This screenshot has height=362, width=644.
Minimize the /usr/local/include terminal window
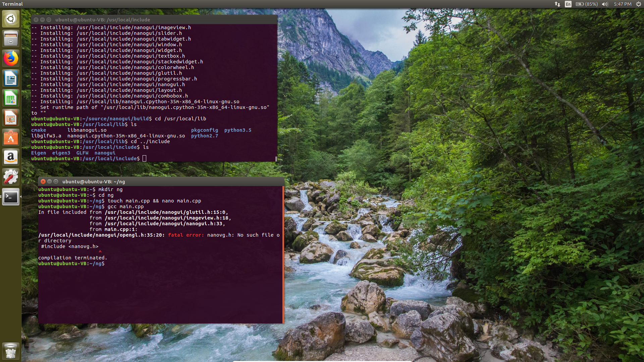tap(42, 19)
